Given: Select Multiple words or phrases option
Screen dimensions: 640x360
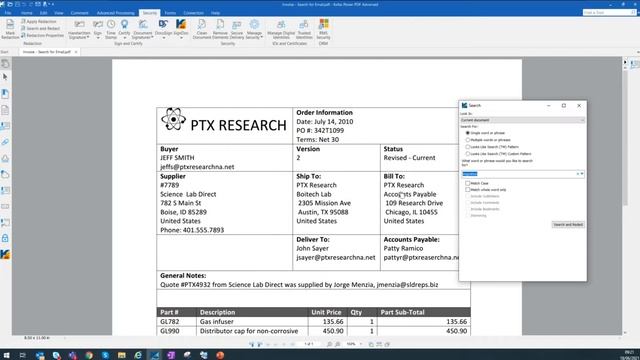Looking at the screenshot, I should (x=468, y=140).
